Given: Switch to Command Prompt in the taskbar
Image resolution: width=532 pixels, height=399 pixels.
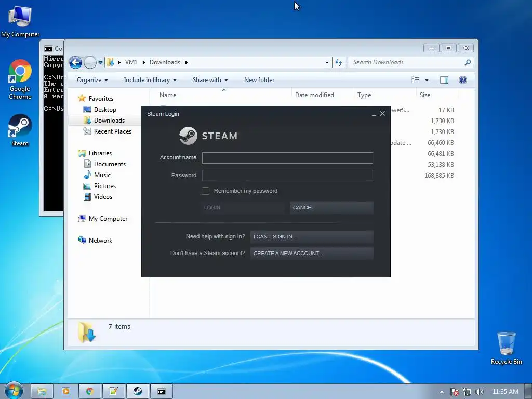Looking at the screenshot, I should tap(162, 392).
